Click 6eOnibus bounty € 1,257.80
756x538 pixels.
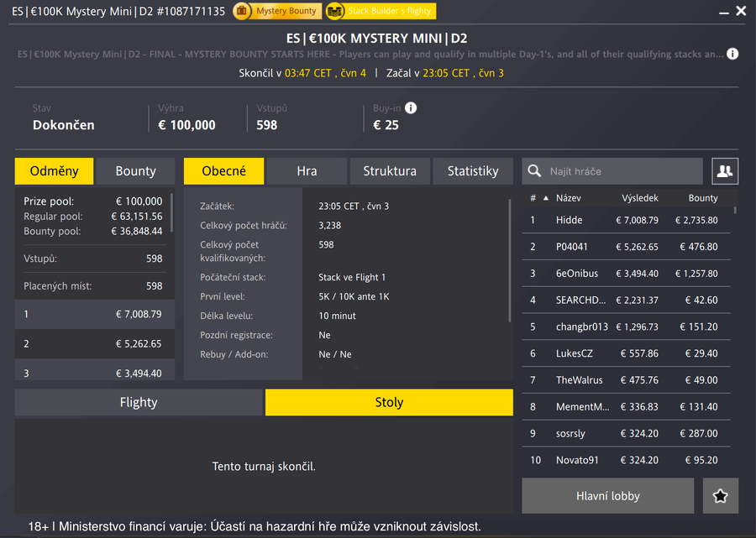(696, 274)
